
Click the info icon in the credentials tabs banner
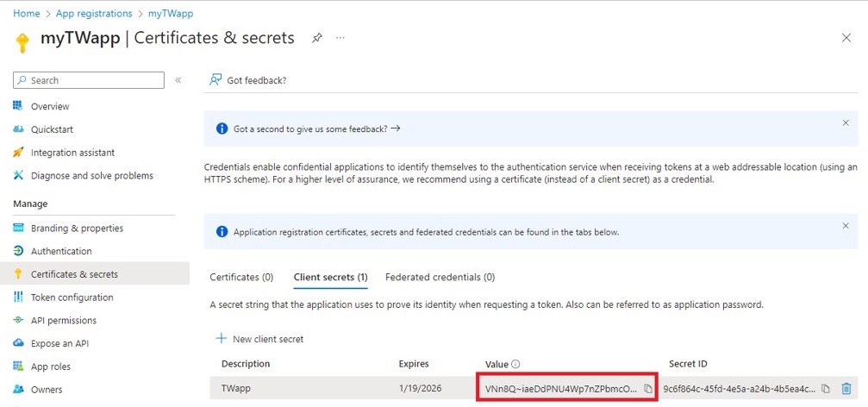[222, 232]
